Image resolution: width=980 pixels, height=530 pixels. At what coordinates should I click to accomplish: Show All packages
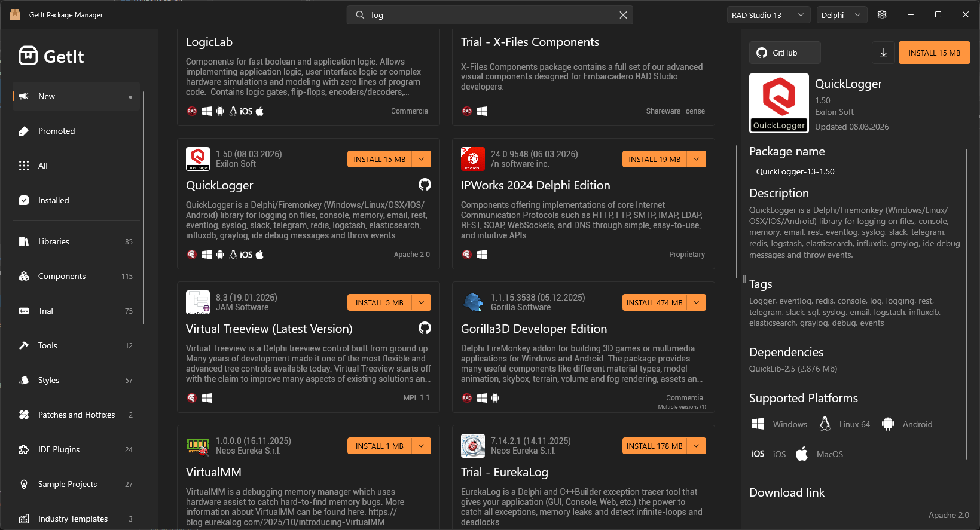tap(76, 166)
